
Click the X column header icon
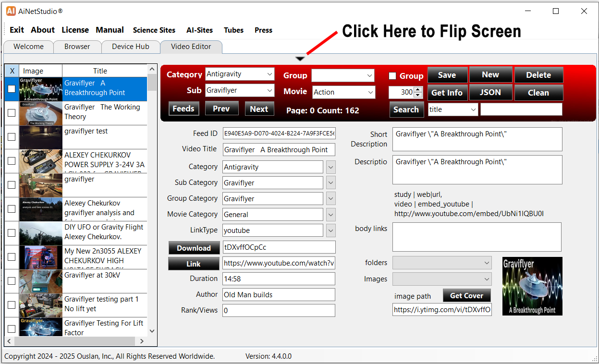pyautogui.click(x=12, y=71)
